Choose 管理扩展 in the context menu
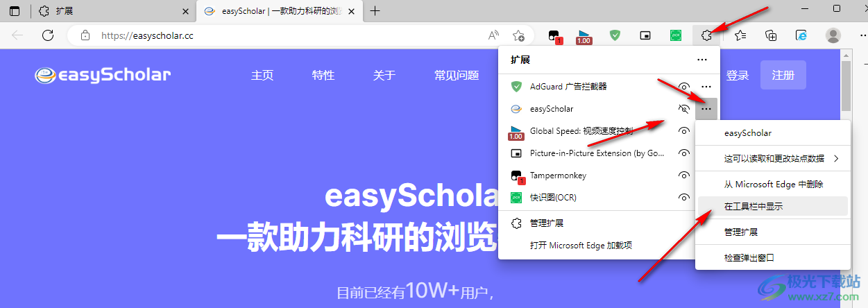 (x=773, y=232)
